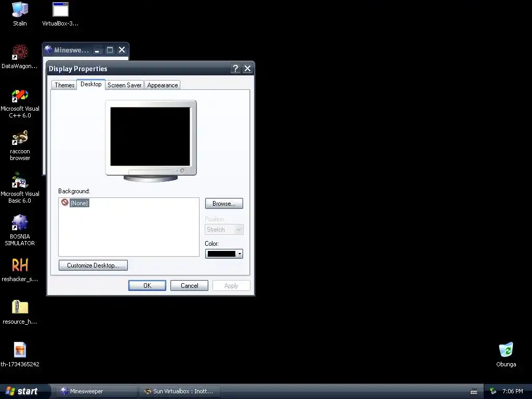Image resolution: width=532 pixels, height=399 pixels.
Task: Click the Display Properties help question-mark button
Action: (235, 69)
